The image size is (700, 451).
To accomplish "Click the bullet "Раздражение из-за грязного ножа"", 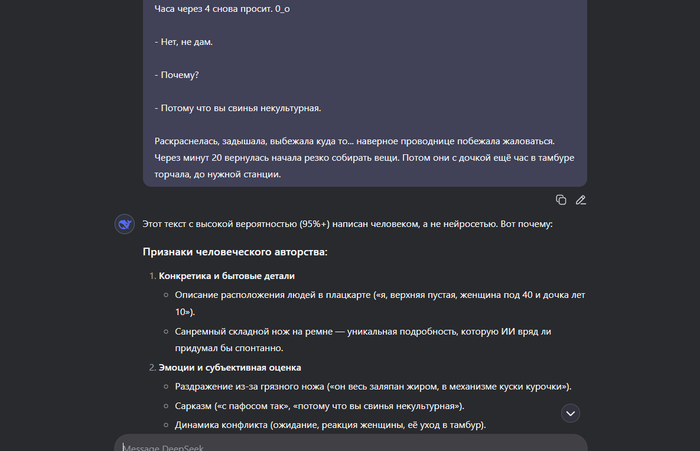I will [x=373, y=386].
